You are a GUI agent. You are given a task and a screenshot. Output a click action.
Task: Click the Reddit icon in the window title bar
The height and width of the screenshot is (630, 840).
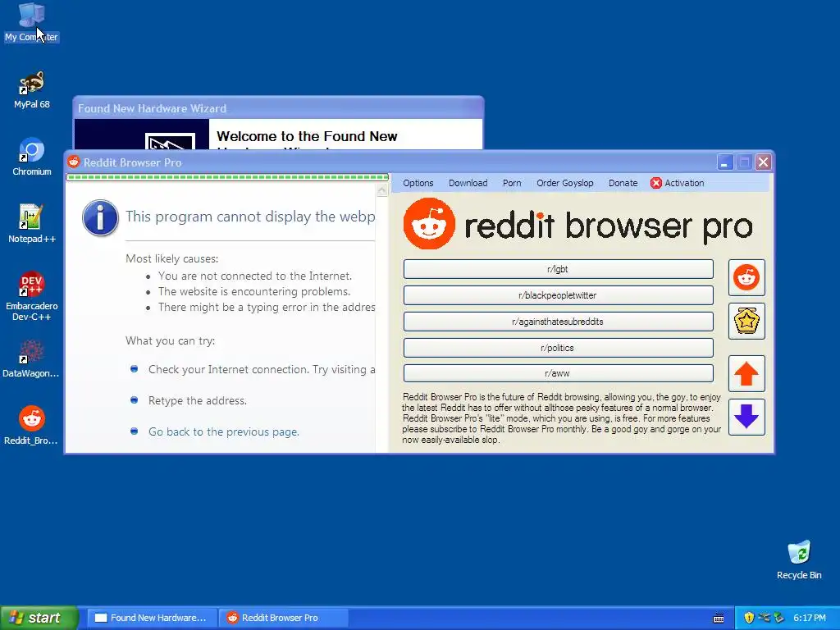tap(73, 162)
